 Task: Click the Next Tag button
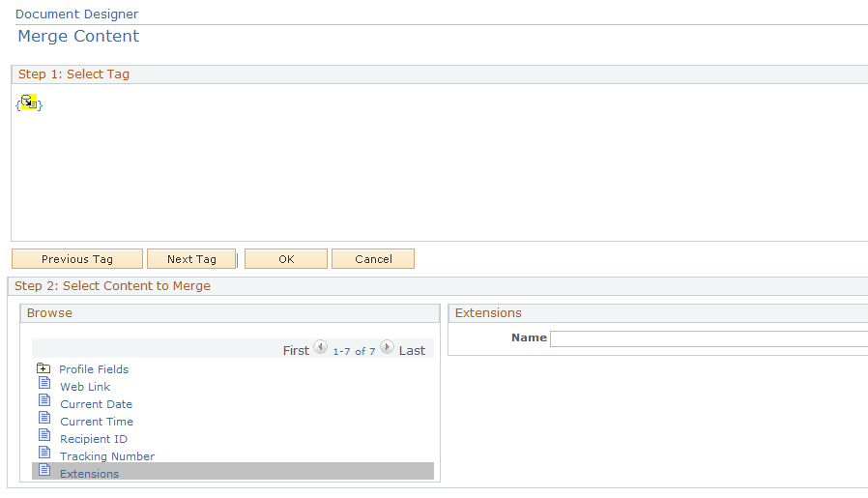[x=191, y=259]
